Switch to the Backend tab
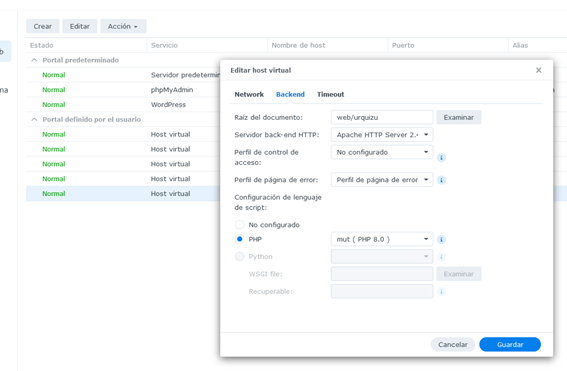This screenshot has height=371, width=567. click(290, 94)
